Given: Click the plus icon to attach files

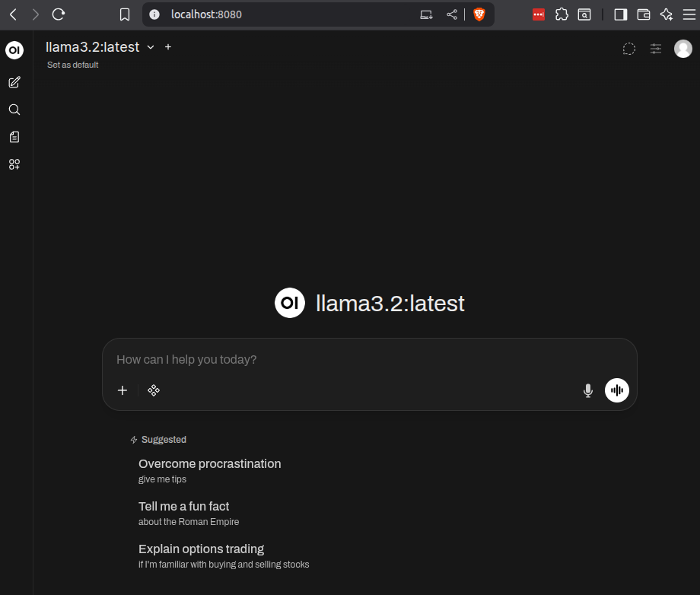Looking at the screenshot, I should [123, 390].
